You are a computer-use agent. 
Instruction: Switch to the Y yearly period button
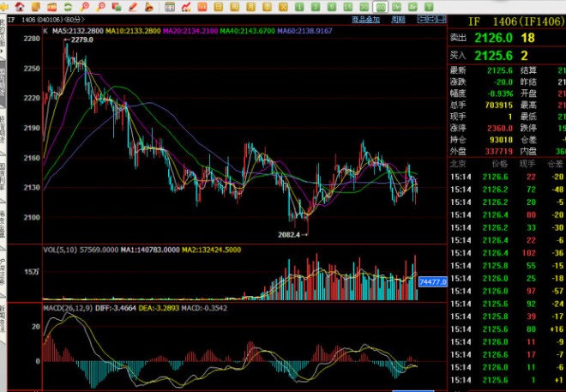tap(429, 6)
